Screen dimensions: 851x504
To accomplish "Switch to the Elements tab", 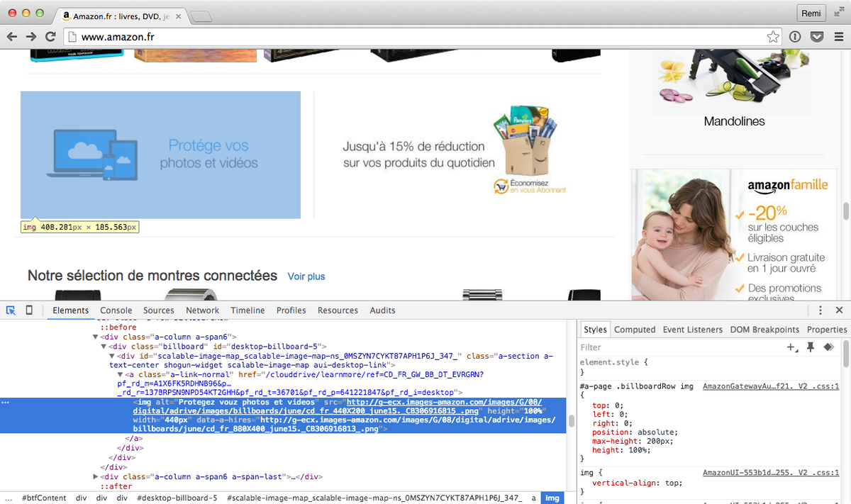I will [x=71, y=310].
